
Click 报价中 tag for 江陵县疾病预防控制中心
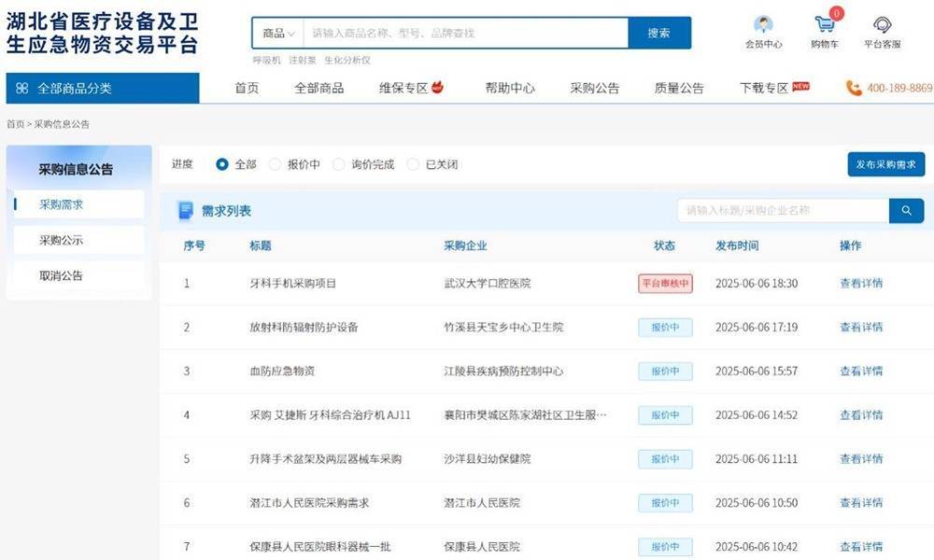click(665, 371)
